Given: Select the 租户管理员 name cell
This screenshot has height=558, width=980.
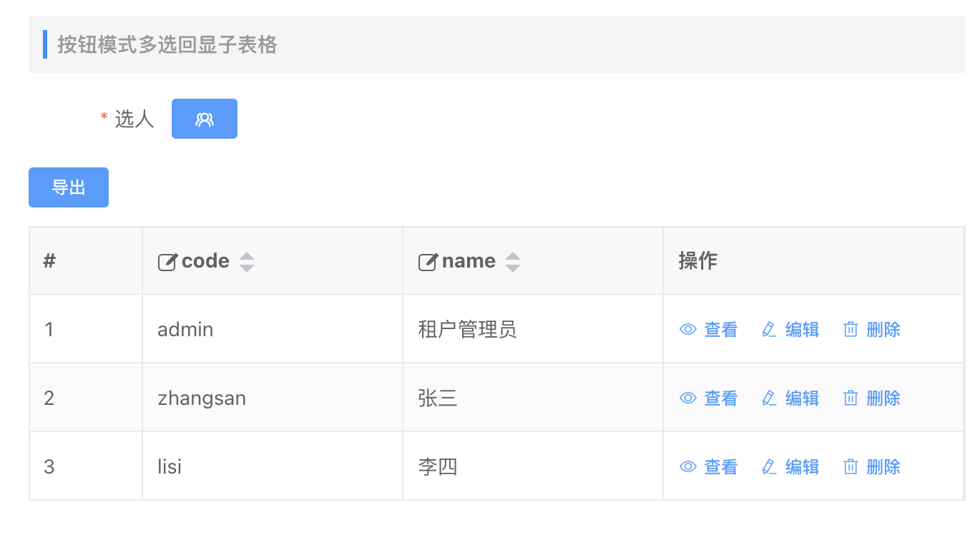Looking at the screenshot, I should coord(467,329).
